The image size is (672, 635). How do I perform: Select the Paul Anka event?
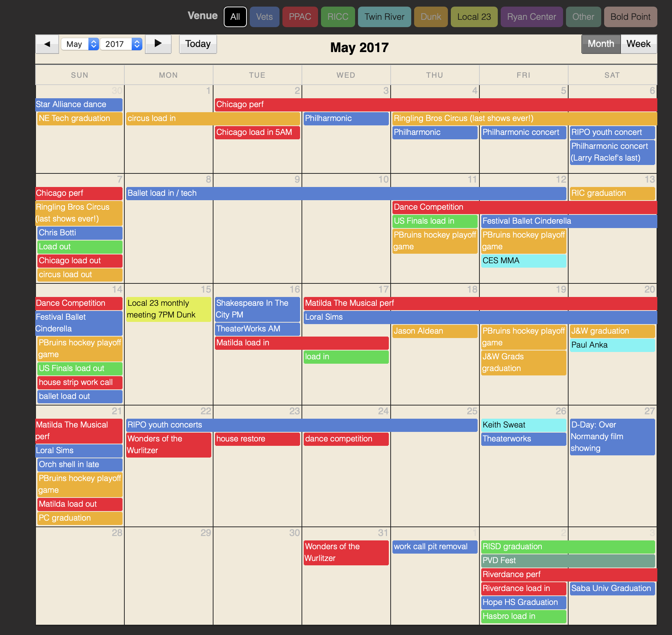pos(612,345)
